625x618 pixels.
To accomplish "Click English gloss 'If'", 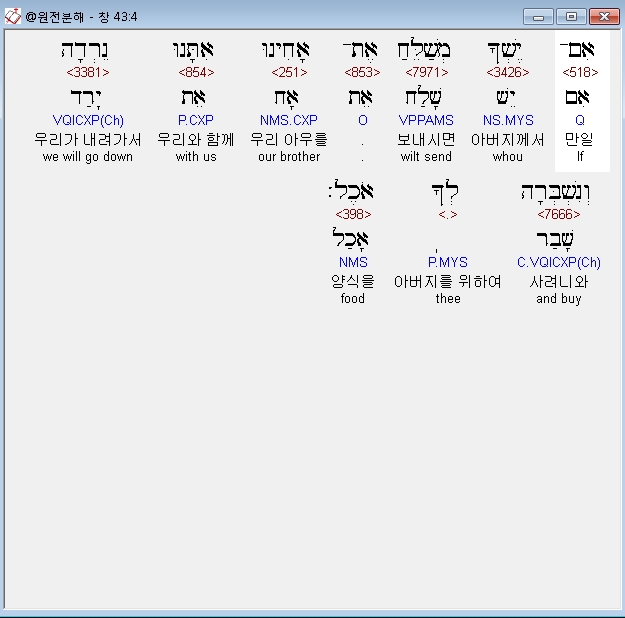I will [580, 157].
